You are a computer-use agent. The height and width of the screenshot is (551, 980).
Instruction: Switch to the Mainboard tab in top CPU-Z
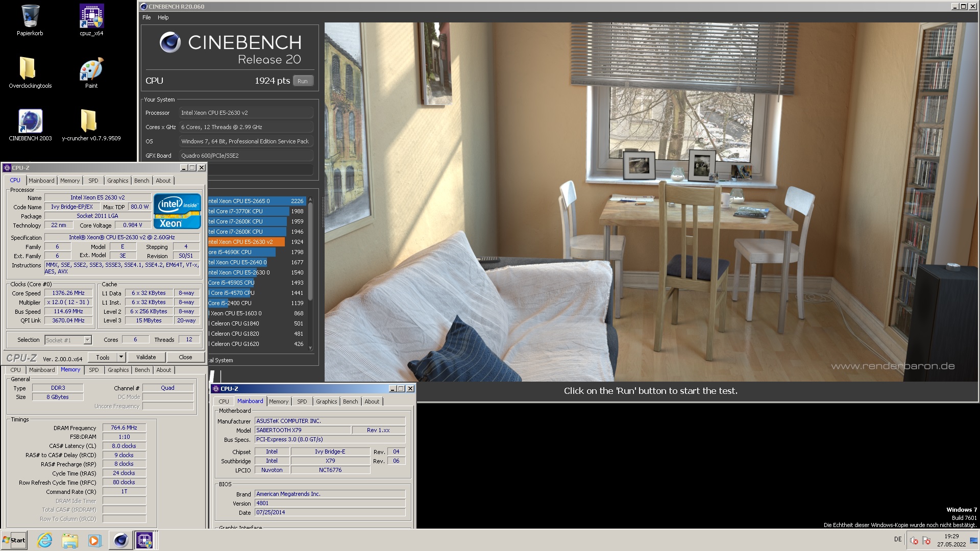(x=41, y=181)
